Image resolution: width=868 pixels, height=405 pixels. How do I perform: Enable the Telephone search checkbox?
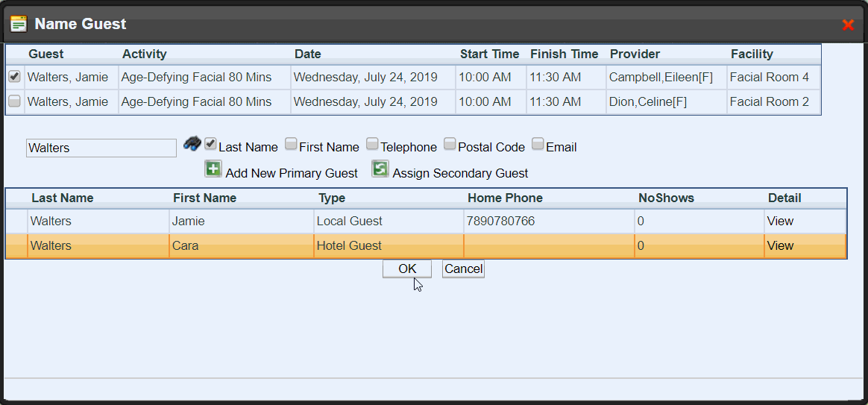tap(372, 144)
